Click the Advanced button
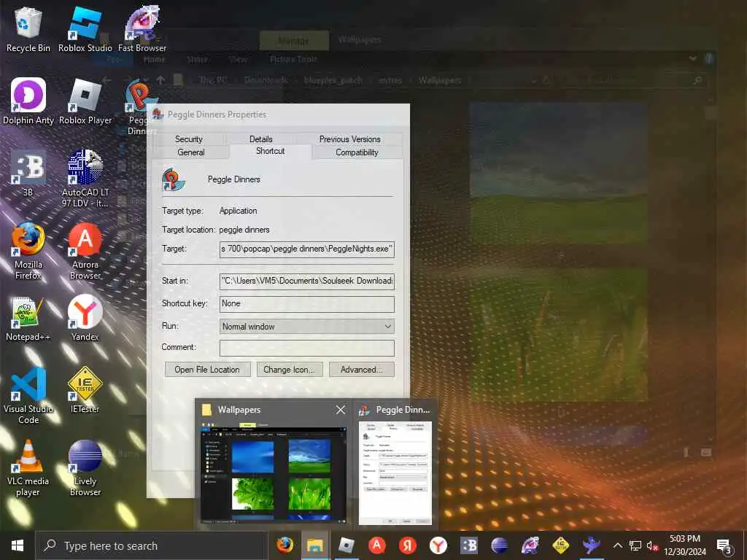This screenshot has height=560, width=747. click(x=362, y=370)
